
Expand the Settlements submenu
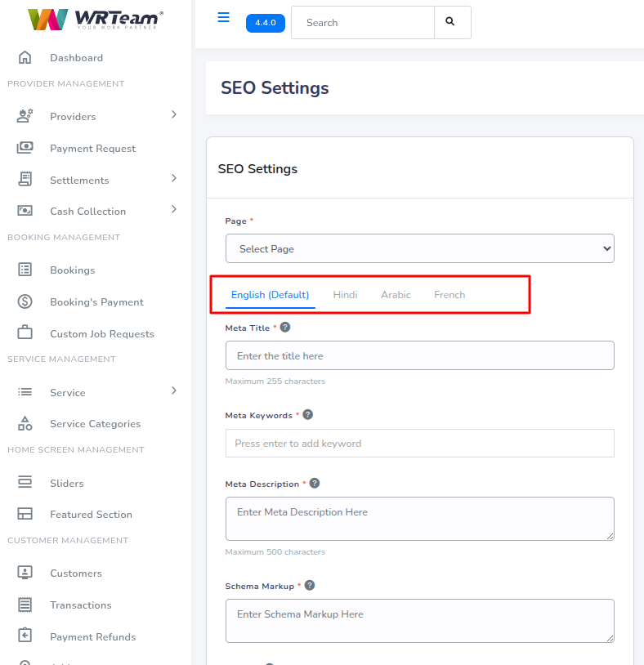click(175, 179)
